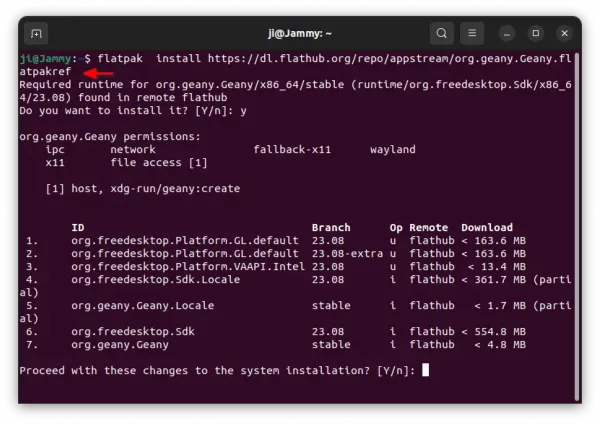The height and width of the screenshot is (424, 600).
Task: Click org.geany.Geany.Locale entry
Action: tap(142, 306)
